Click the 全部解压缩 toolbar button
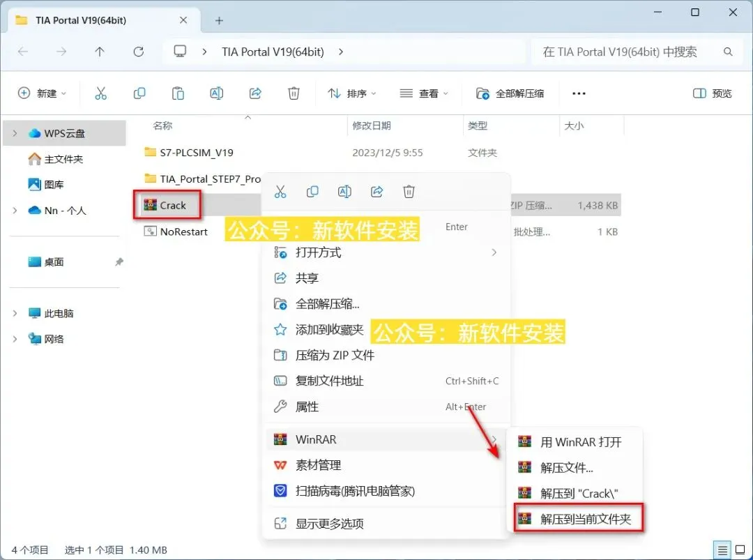Screen dimensions: 753x560 pyautogui.click(x=510, y=93)
